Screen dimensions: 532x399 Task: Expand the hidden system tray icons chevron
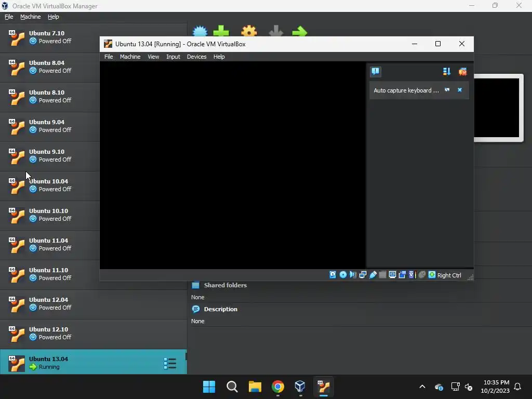[422, 387]
